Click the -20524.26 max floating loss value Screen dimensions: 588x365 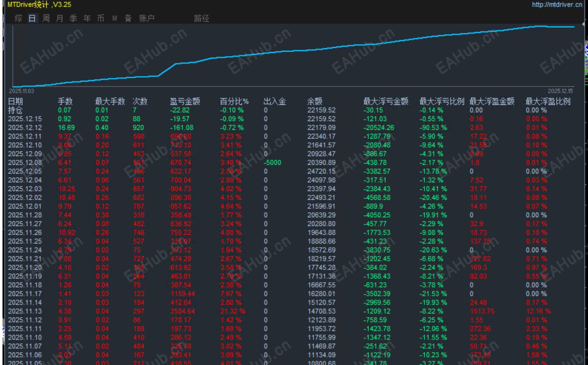coord(379,128)
